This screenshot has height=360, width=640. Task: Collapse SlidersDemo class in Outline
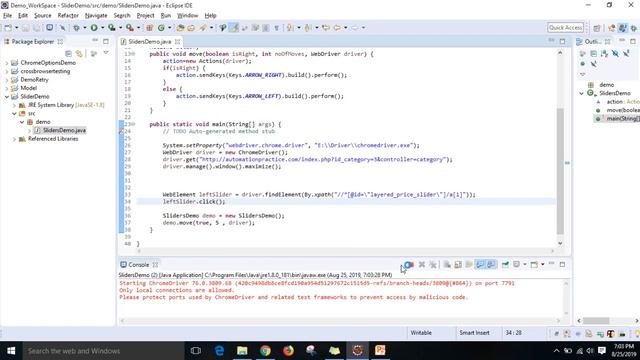[582, 93]
